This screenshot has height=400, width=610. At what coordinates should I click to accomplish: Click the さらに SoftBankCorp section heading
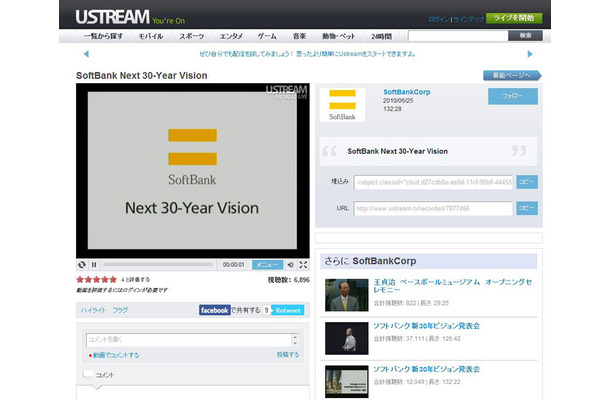(x=370, y=261)
